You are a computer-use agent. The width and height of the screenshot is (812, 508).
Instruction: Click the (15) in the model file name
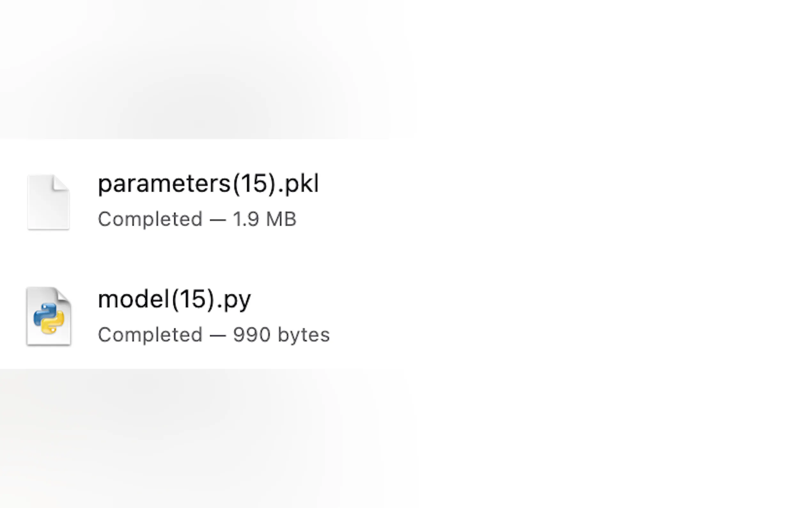pyautogui.click(x=193, y=299)
